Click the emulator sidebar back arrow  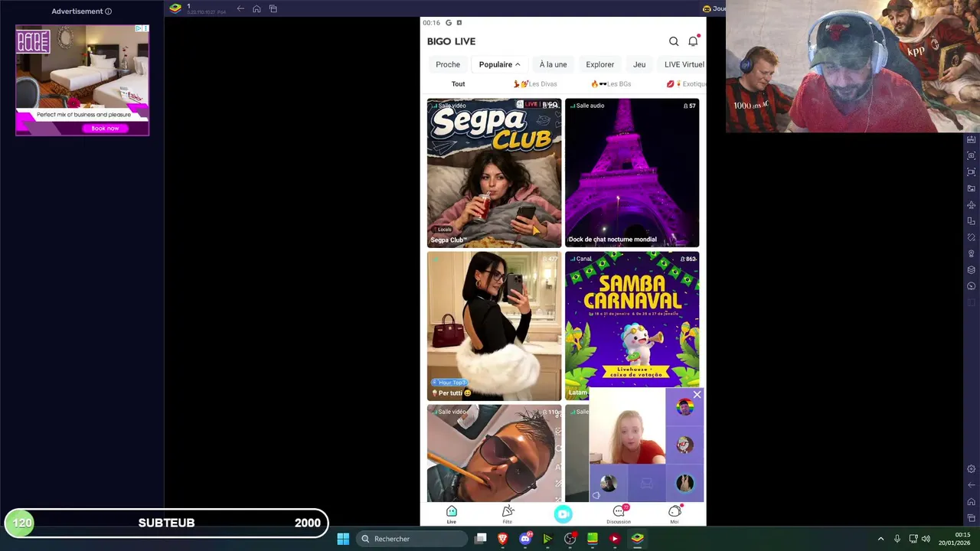tap(972, 485)
